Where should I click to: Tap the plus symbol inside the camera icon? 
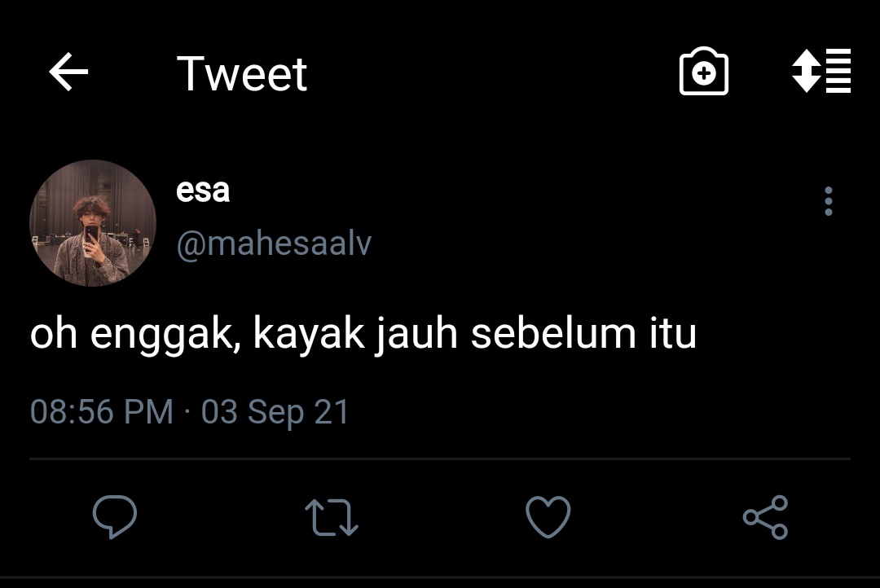tap(704, 73)
